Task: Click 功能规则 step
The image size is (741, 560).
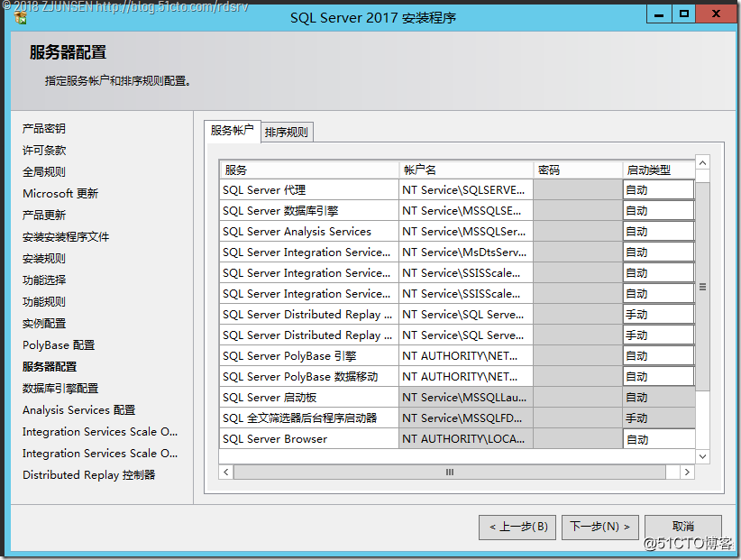Action: pos(44,302)
